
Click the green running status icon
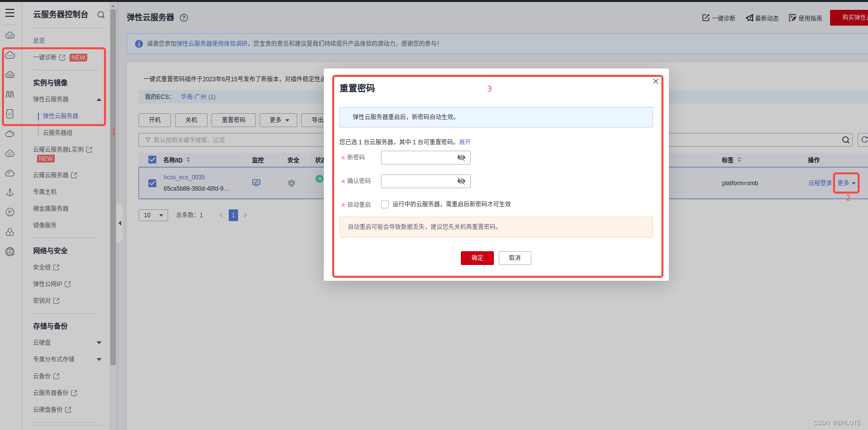pos(319,179)
